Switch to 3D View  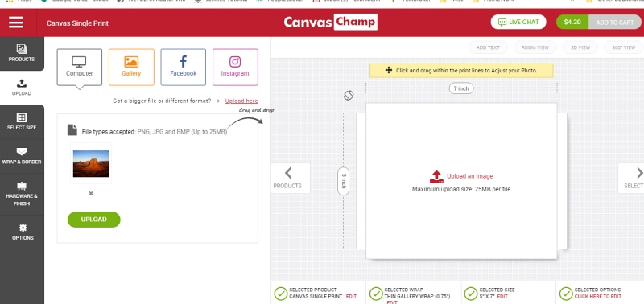pyautogui.click(x=580, y=47)
